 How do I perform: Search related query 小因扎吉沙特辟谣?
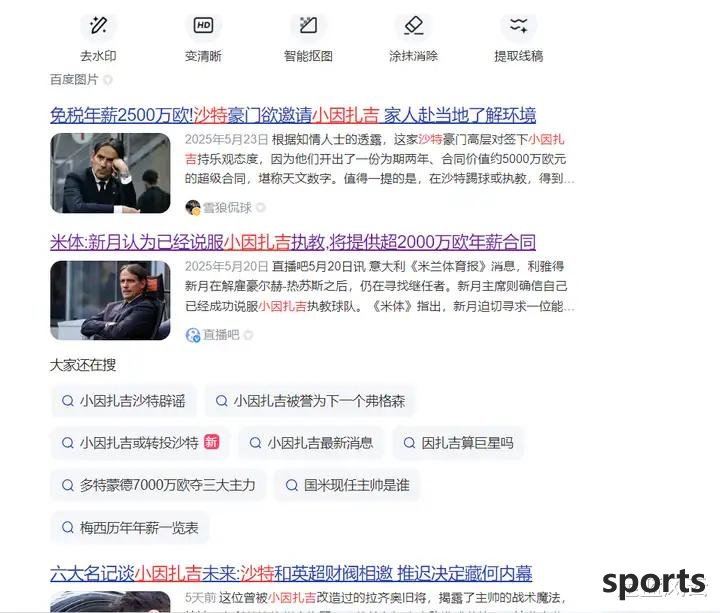124,401
